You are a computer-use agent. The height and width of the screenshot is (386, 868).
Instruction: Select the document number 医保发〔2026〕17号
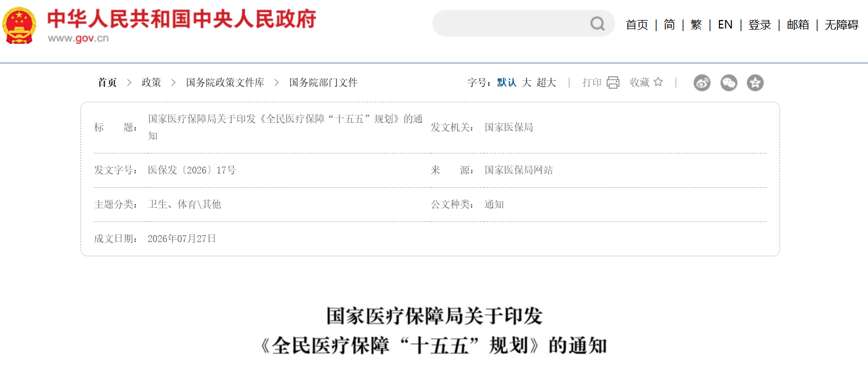click(x=192, y=170)
